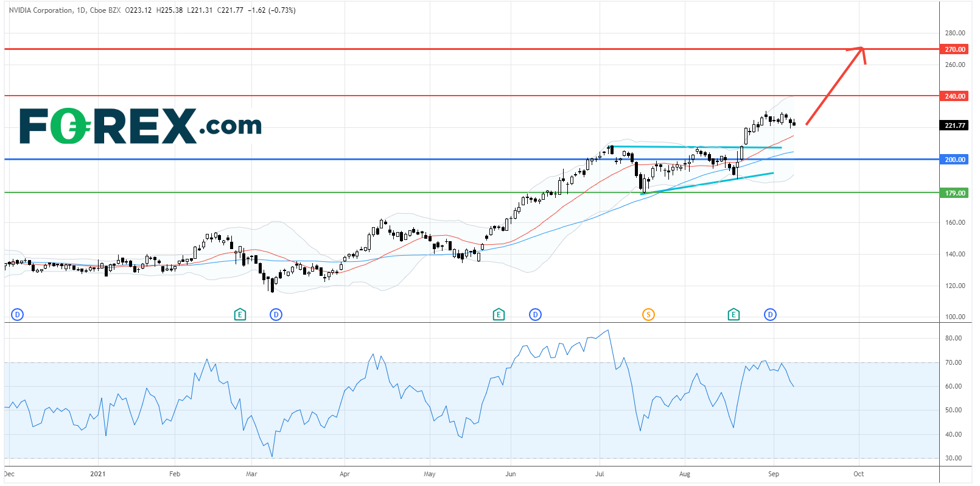Click the earnings marker in late May
980x486 pixels.
[x=499, y=315]
